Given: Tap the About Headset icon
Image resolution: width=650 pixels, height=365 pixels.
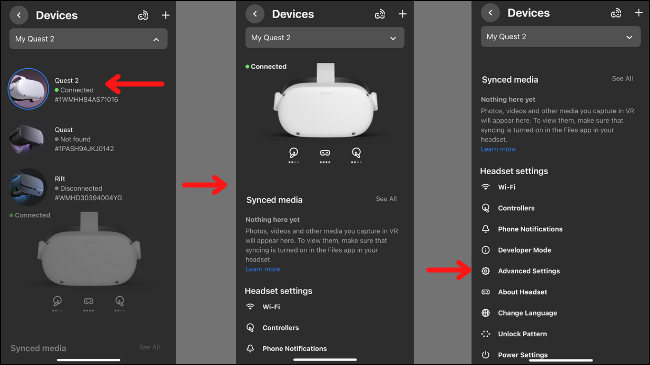Looking at the screenshot, I should [485, 292].
